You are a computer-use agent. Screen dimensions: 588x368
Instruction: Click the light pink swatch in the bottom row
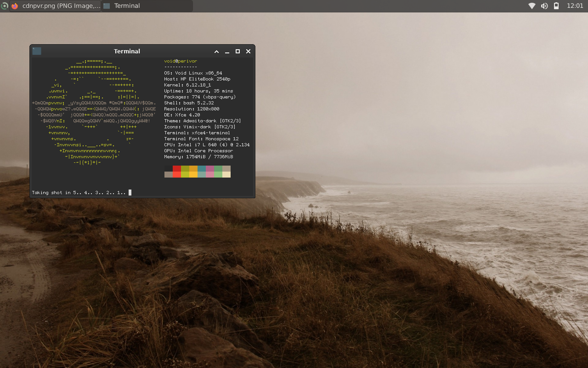click(x=210, y=174)
